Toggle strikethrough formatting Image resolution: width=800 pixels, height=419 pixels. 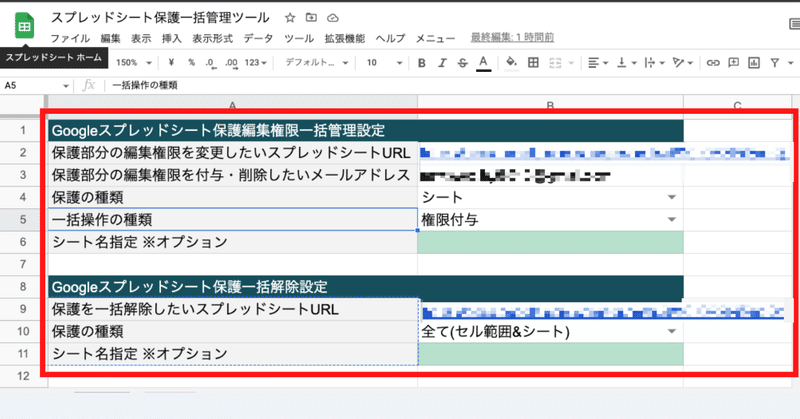pyautogui.click(x=462, y=63)
